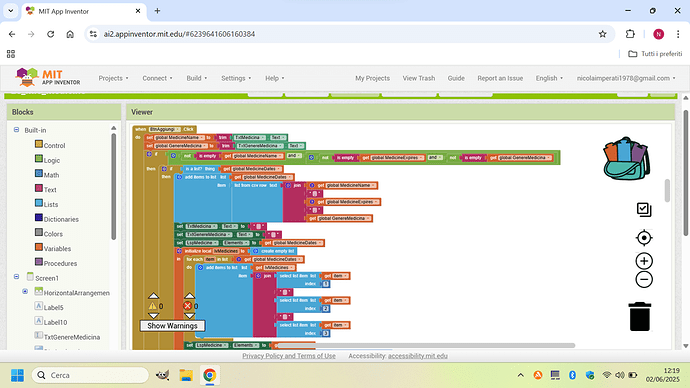Zoom in with the plus circle button
The image size is (690, 388).
coord(644,261)
